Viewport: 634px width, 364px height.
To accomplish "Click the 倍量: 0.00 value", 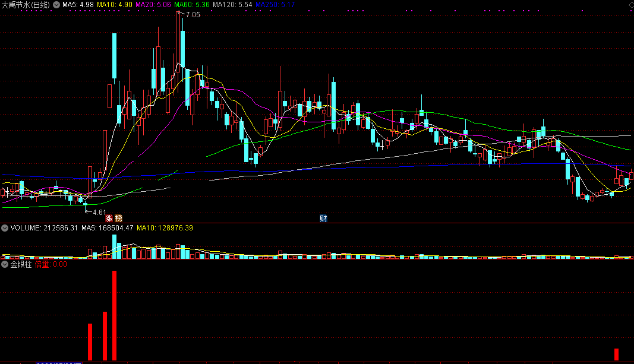I will tap(51, 264).
